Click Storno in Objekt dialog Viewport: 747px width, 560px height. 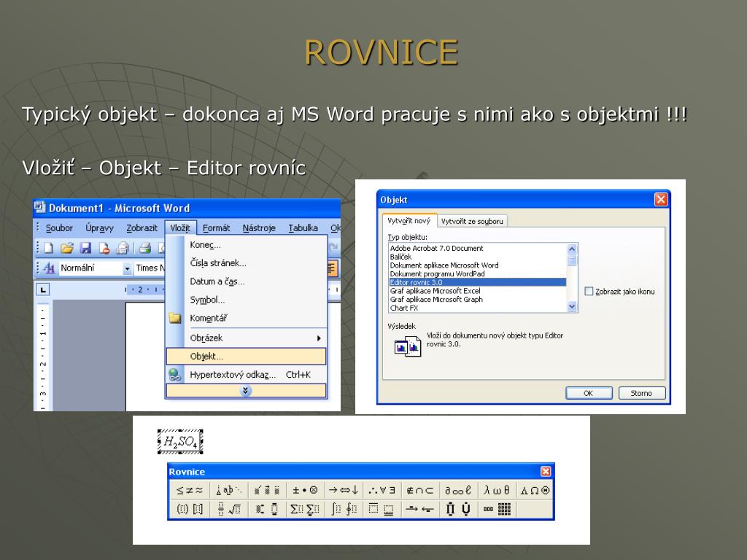(x=641, y=393)
